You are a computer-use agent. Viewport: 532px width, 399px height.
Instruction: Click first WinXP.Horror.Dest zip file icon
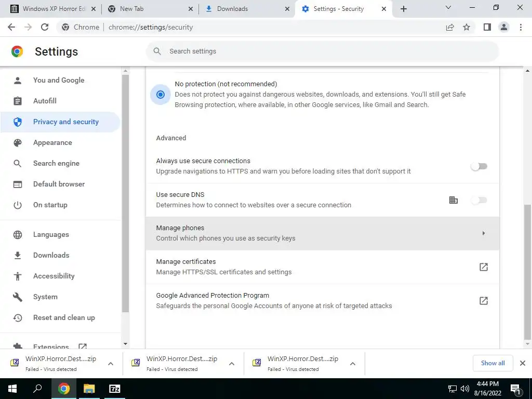15,363
